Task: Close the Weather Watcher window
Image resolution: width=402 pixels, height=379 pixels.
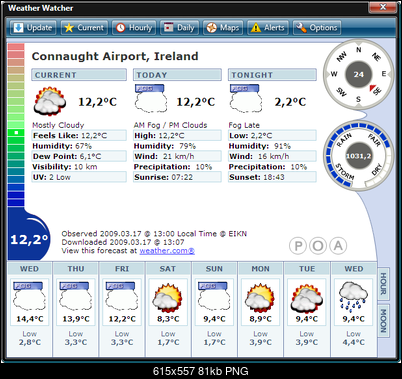Action: pyautogui.click(x=383, y=7)
